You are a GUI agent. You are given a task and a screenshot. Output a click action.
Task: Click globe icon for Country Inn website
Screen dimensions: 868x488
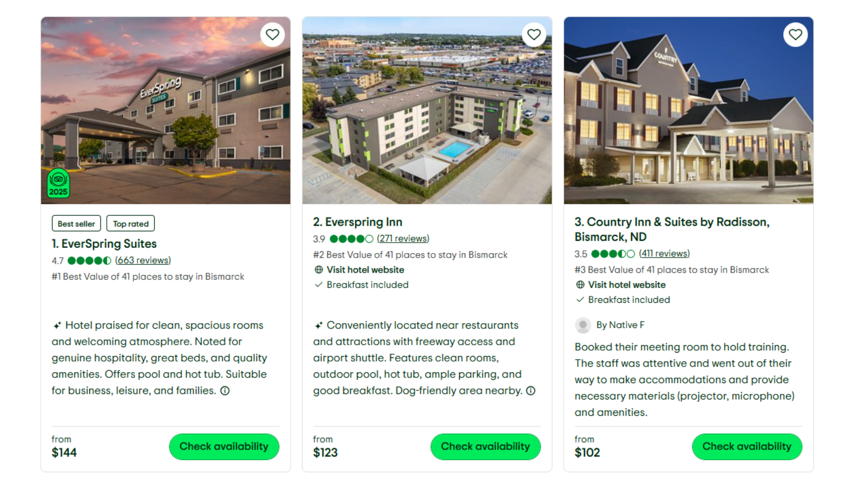(x=580, y=285)
